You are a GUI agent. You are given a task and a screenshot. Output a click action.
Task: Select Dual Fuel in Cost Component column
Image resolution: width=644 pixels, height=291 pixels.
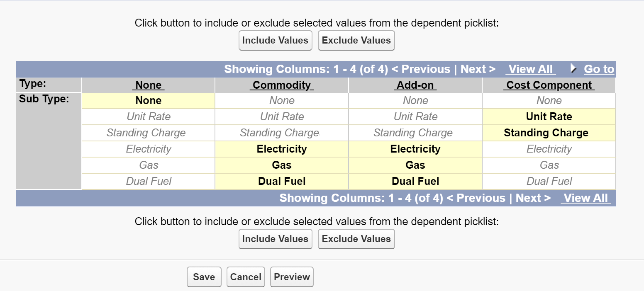pyautogui.click(x=549, y=181)
